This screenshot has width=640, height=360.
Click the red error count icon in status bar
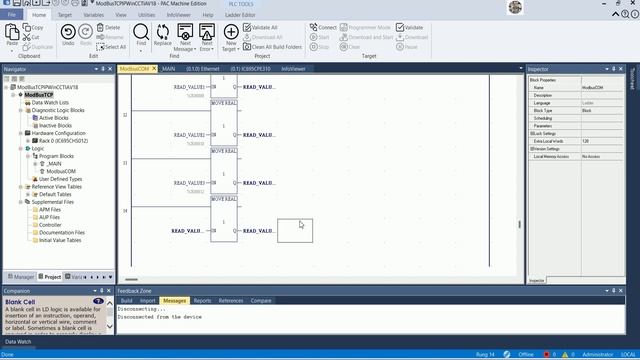547,354
